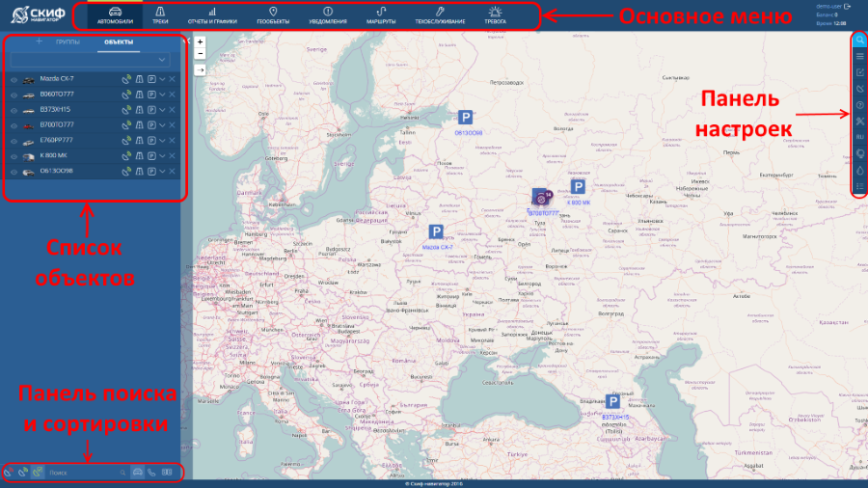Viewport: 868px width, 488px height.
Task: Expand the Mazda CX-7 row chevron
Action: 162,79
